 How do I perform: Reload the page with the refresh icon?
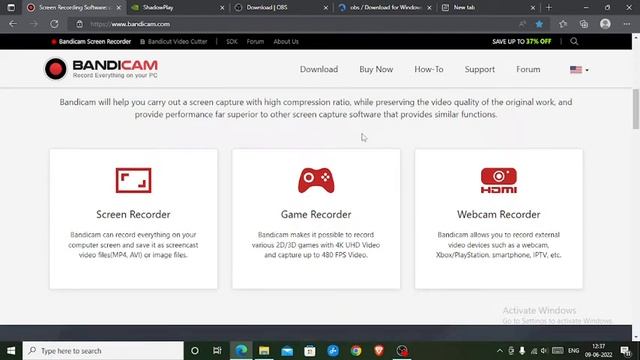click(x=54, y=24)
